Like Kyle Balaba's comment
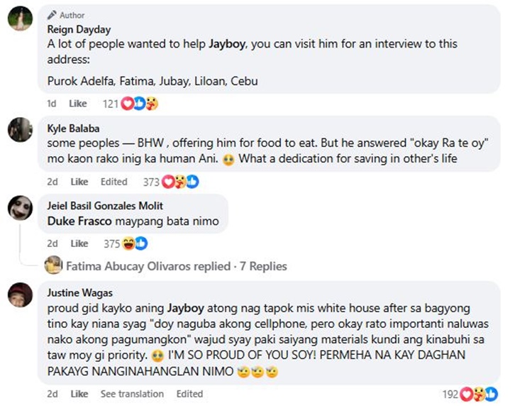The height and width of the screenshot is (406, 532). tap(79, 182)
